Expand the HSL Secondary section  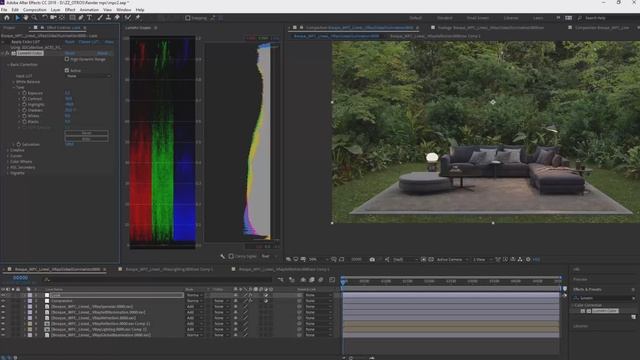point(8,167)
